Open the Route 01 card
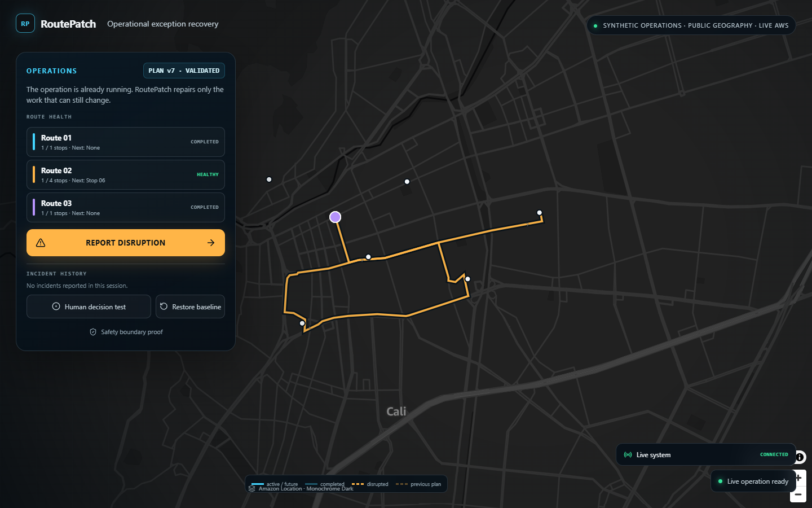812x508 pixels. pos(126,142)
